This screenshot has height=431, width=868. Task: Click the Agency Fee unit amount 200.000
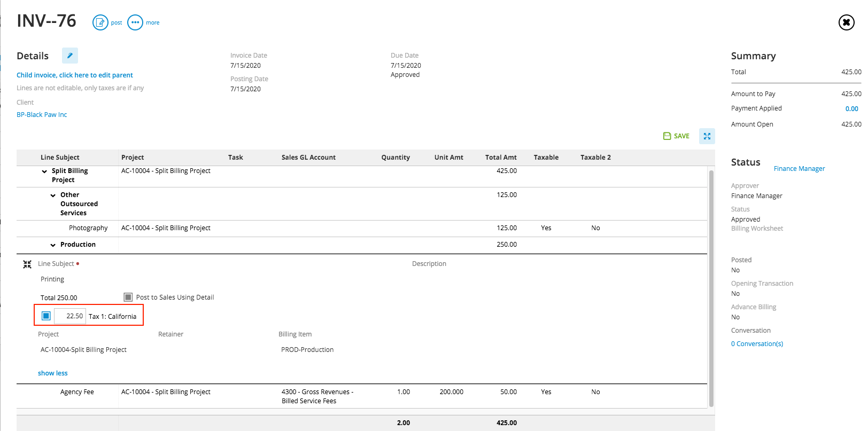451,392
